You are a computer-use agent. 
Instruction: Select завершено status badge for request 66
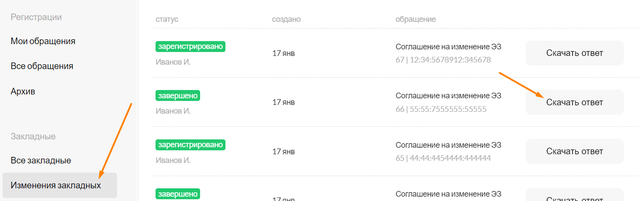[178, 95]
